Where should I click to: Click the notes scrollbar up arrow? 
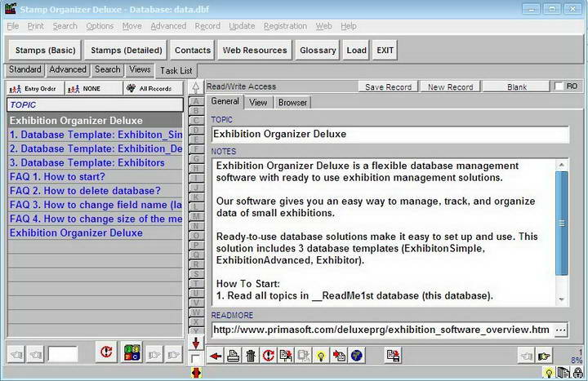(x=561, y=166)
